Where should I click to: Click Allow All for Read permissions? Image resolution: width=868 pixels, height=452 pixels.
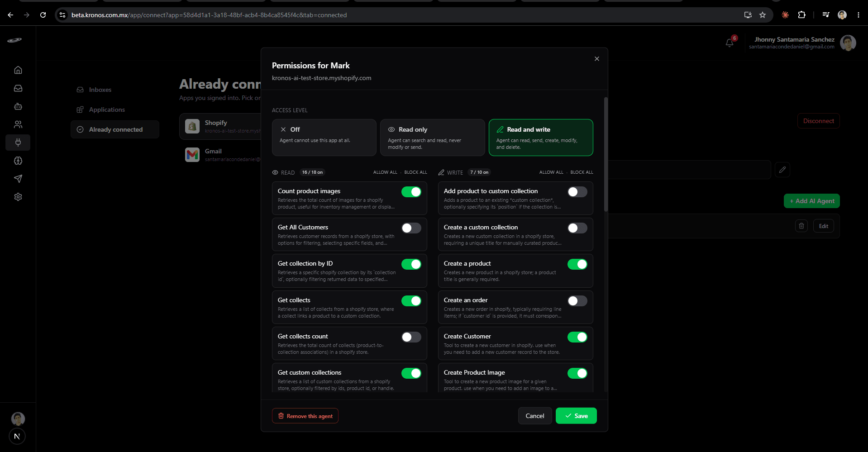[385, 172]
